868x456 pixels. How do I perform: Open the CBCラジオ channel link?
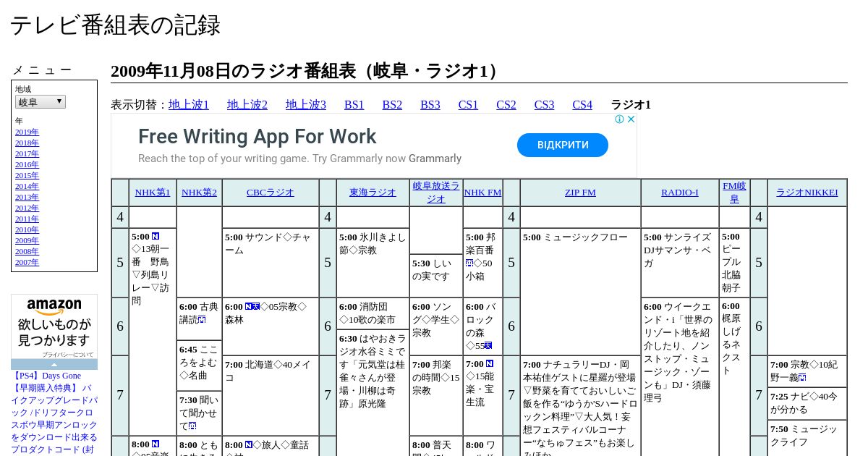(271, 193)
